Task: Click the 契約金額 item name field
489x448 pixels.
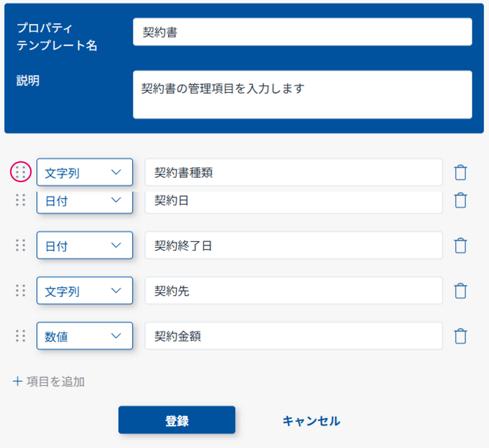Action: [x=293, y=336]
